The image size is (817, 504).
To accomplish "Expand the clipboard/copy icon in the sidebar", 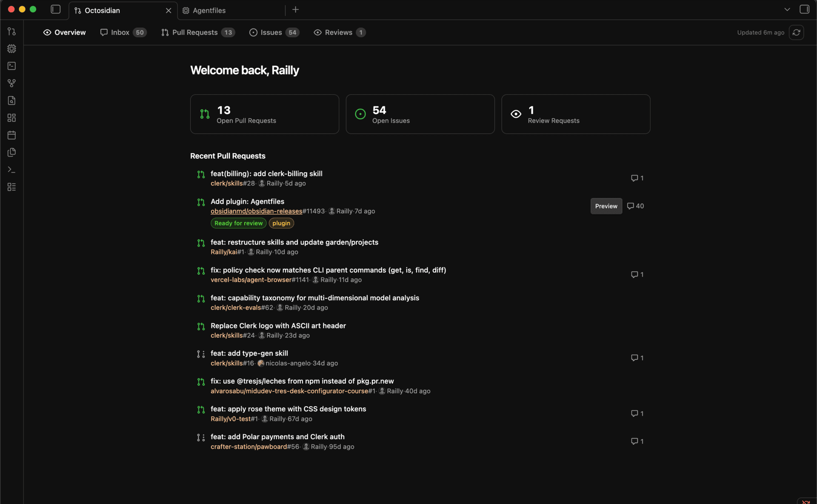I will pos(12,152).
